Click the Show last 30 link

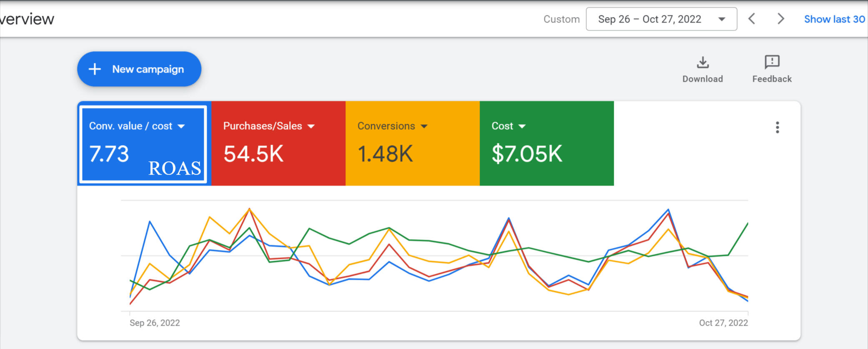pos(834,19)
